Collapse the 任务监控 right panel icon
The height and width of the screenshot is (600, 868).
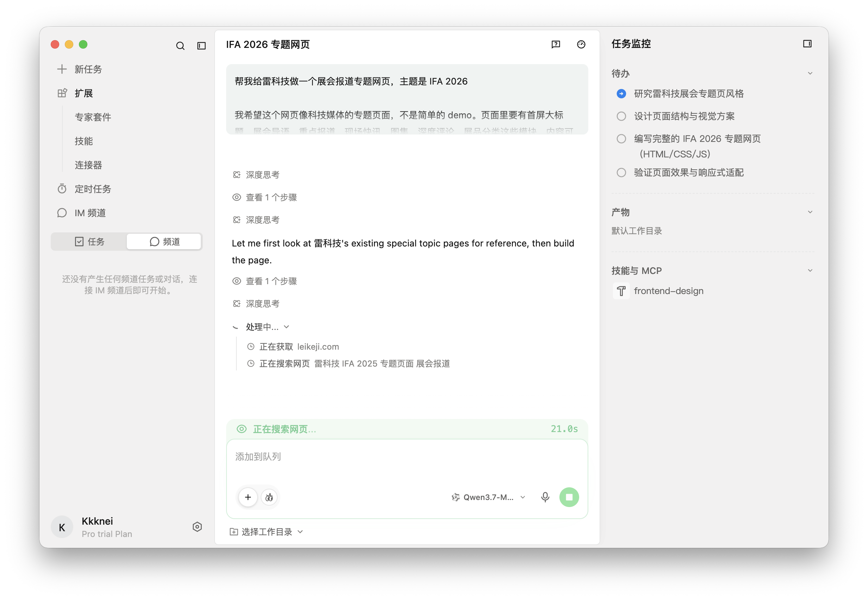[807, 44]
